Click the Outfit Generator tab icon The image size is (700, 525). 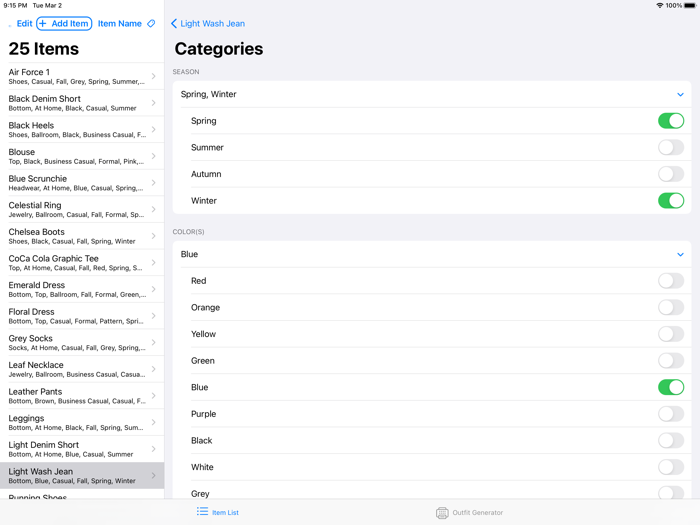(x=442, y=512)
